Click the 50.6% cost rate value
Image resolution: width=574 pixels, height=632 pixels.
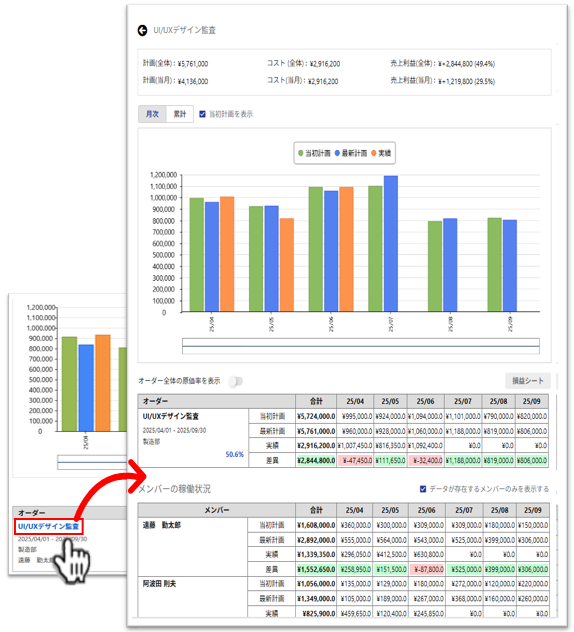(x=234, y=454)
